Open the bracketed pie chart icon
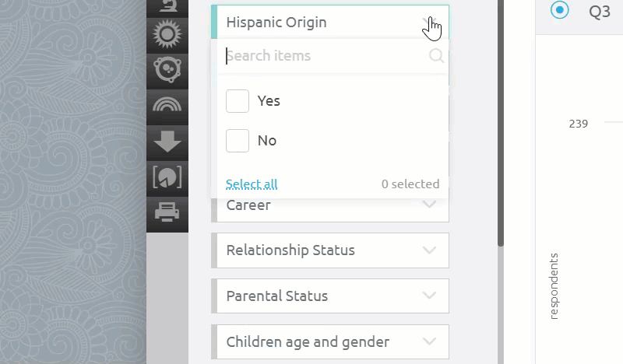Screen dimensions: 623x364 click(167, 177)
